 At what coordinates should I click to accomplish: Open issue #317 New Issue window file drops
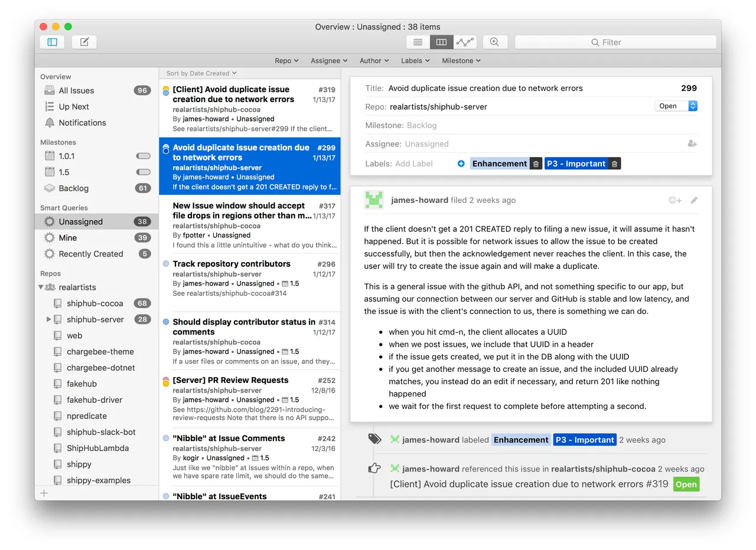pyautogui.click(x=250, y=224)
